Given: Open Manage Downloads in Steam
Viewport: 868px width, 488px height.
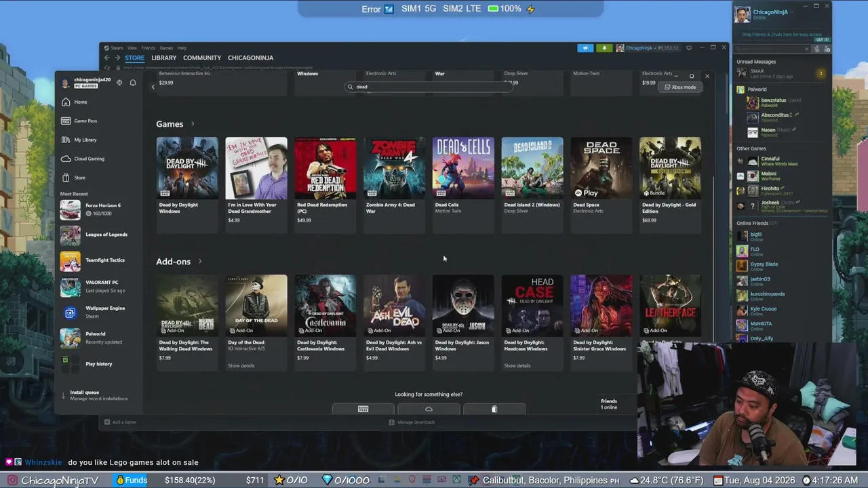Looking at the screenshot, I should pos(412,422).
